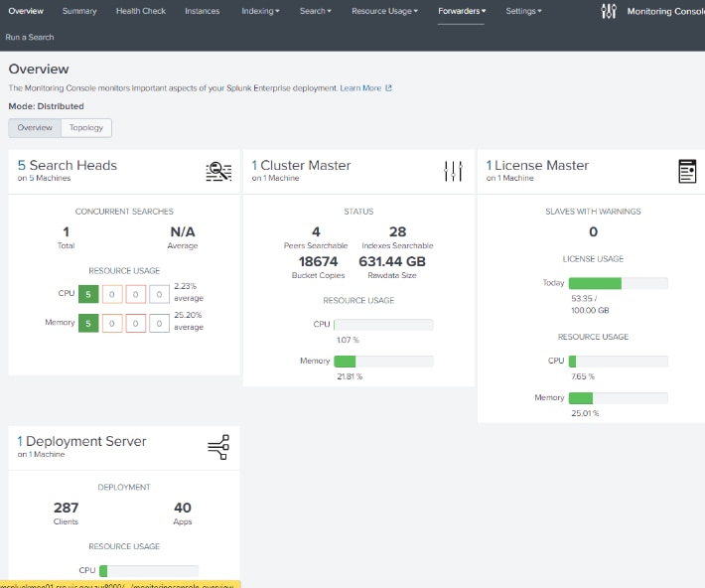Click external link icon beside Learn More
The width and height of the screenshot is (705, 588).
pos(388,88)
